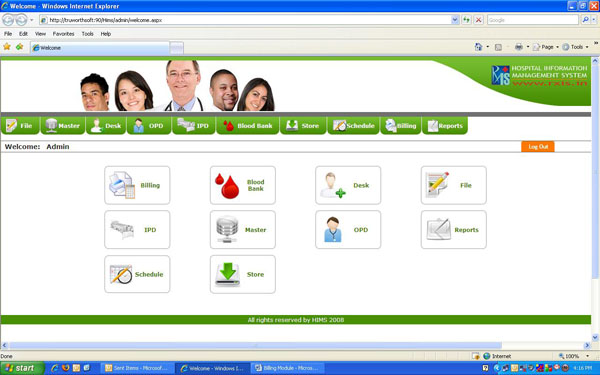Open the browser Edit menu

(x=23, y=34)
